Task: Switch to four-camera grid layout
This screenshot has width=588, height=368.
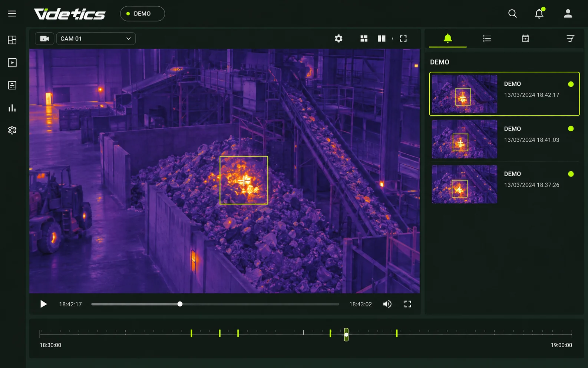Action: (364, 39)
